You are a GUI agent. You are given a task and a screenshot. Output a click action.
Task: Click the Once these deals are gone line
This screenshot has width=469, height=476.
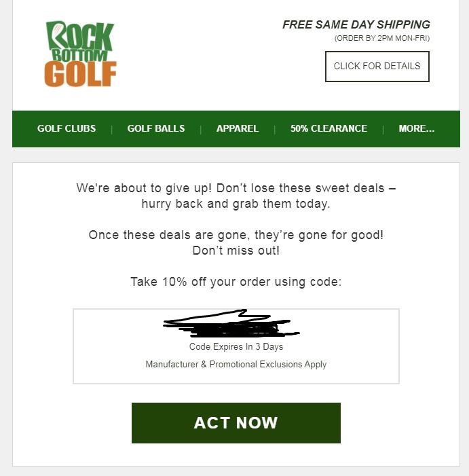236,235
